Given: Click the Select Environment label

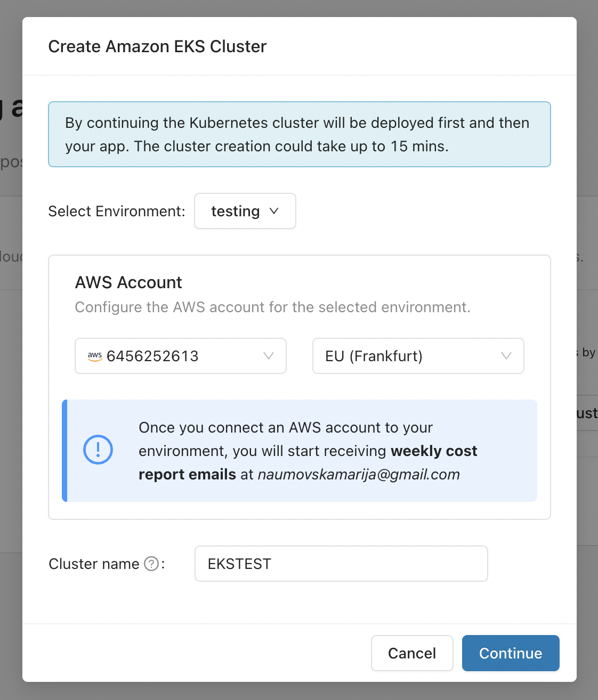Looking at the screenshot, I should 117,211.
